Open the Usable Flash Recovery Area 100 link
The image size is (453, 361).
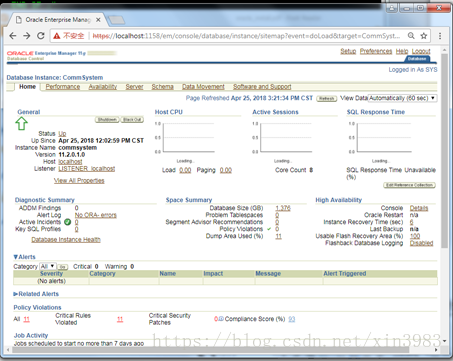point(415,236)
